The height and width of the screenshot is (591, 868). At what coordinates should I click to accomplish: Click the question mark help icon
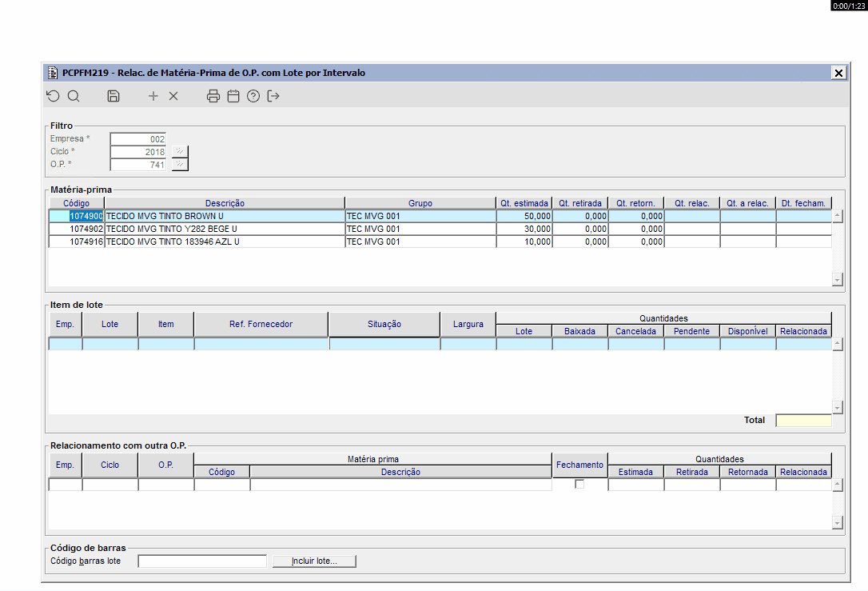pyautogui.click(x=253, y=97)
